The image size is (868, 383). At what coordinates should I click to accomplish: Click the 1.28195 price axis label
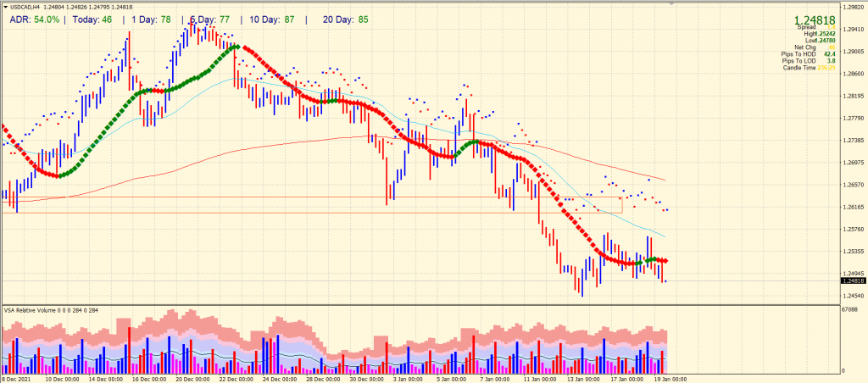click(854, 97)
